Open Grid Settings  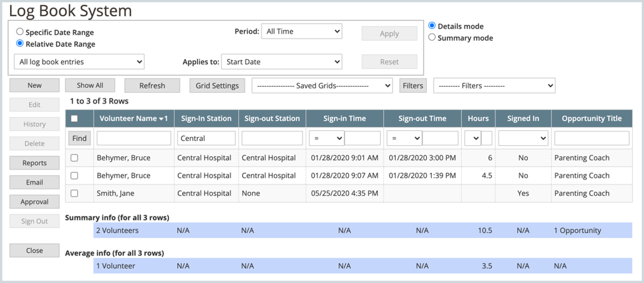[x=217, y=85]
